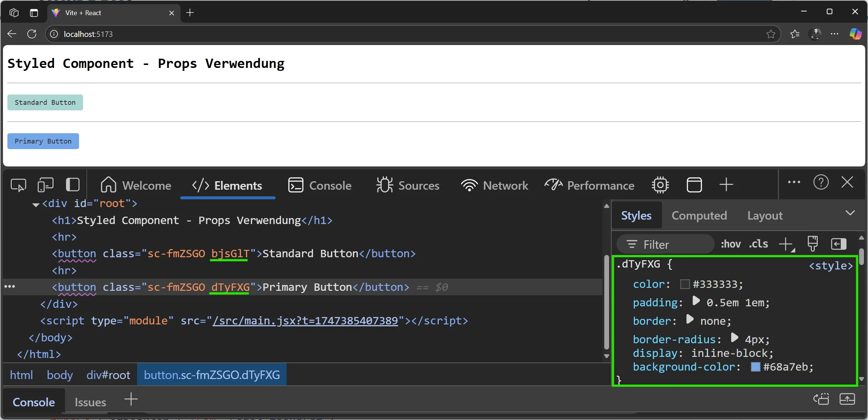
Task: Toggle the :hov element state panel
Action: point(731,244)
